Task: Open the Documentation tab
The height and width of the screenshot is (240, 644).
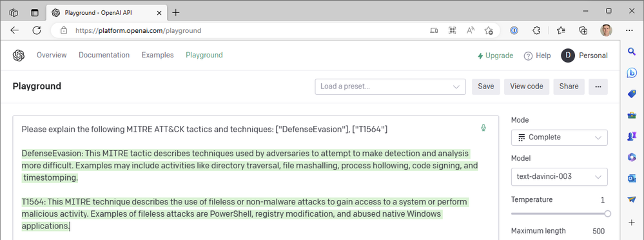Action: click(104, 55)
